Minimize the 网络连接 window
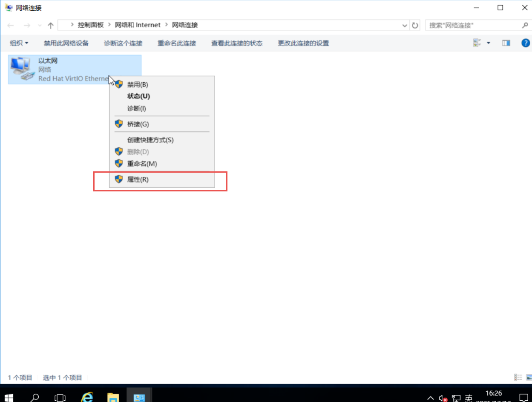 point(476,8)
